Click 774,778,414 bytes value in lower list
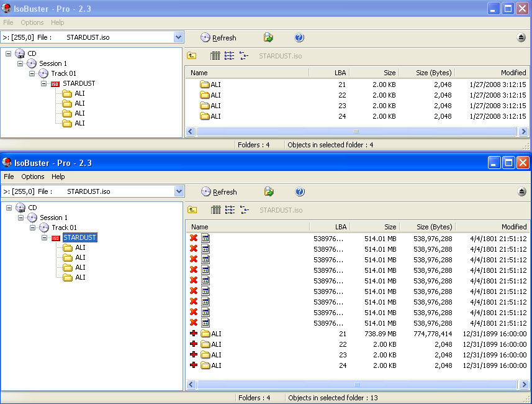532x404 pixels. (433, 334)
